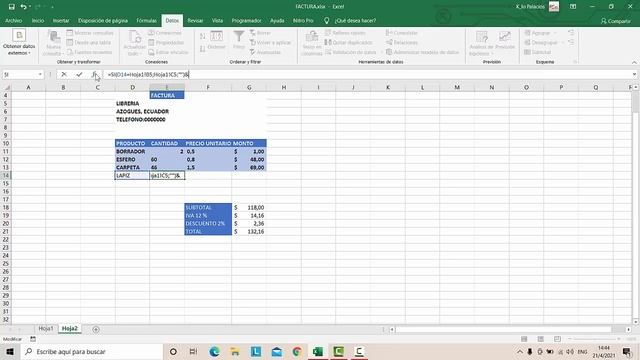Select the cell showing 132,16 total

pyautogui.click(x=249, y=231)
